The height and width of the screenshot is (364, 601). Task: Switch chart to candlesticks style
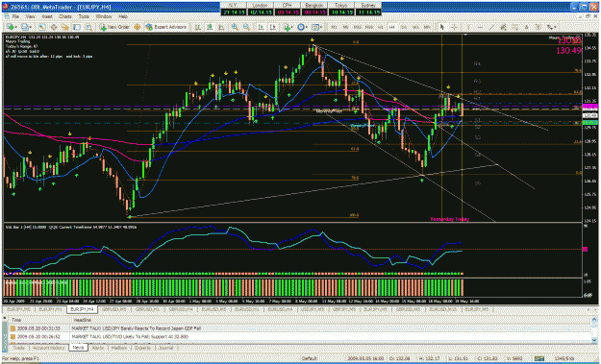pyautogui.click(x=210, y=27)
